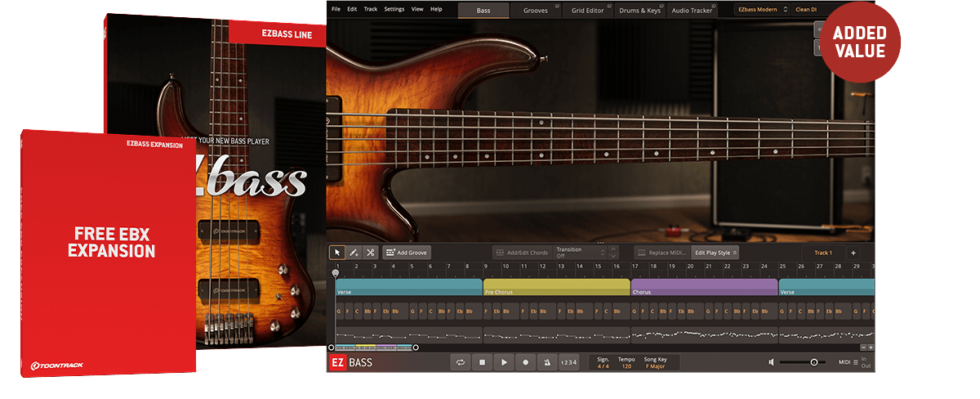Switch to the Grid Editor tab

pos(588,10)
